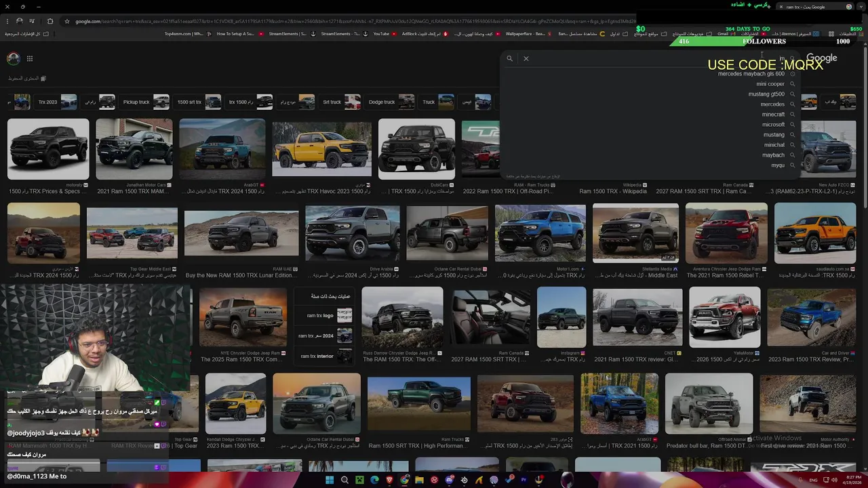Open the red 'The 2021 Ram 1500 Rebel' image
Image resolution: width=868 pixels, height=488 pixels.
point(726,233)
